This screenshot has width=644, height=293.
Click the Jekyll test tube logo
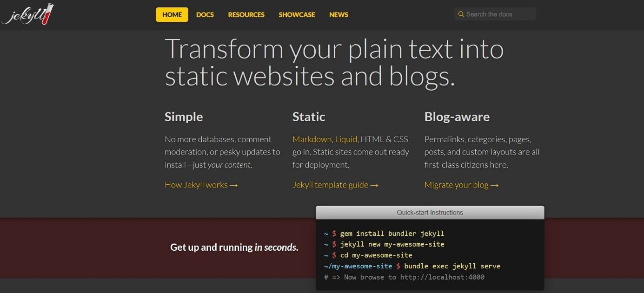tap(27, 14)
